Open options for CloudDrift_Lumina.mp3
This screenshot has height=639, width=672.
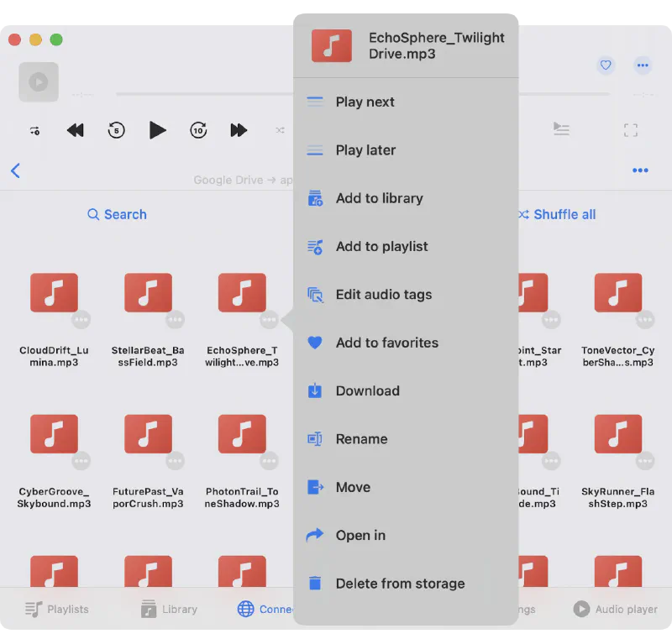pyautogui.click(x=81, y=320)
